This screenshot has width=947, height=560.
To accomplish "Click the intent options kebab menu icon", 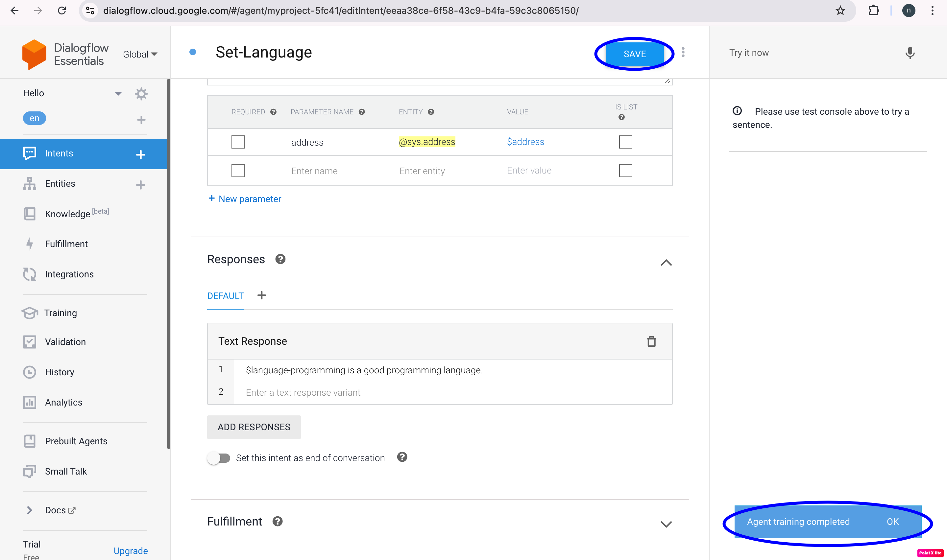I will [683, 53].
